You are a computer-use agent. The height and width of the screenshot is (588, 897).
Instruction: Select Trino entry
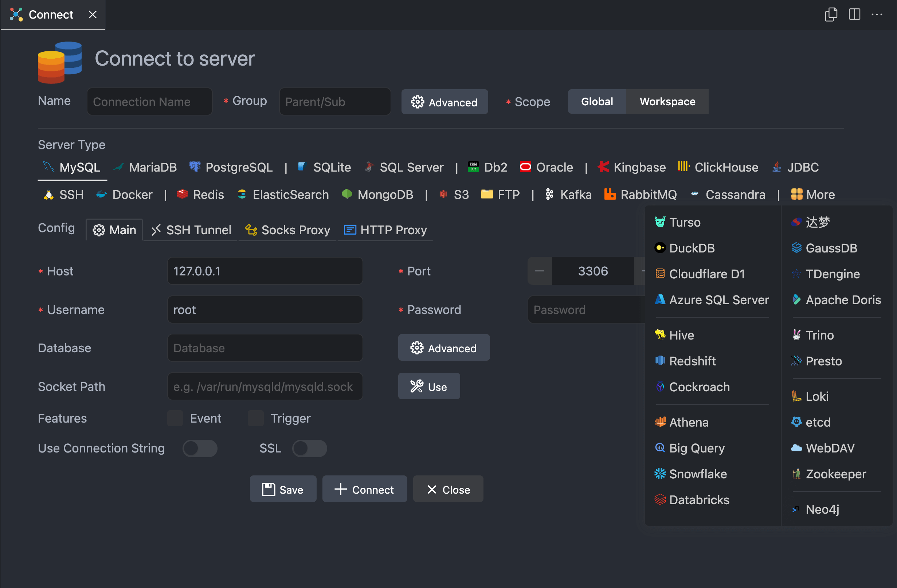812,335
